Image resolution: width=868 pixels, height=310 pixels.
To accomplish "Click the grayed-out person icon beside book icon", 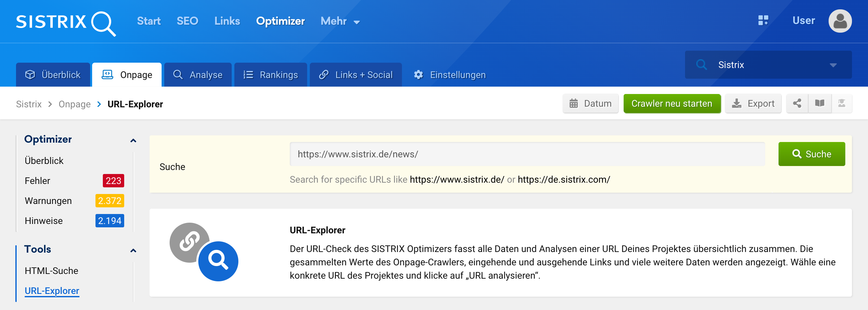I will (841, 103).
